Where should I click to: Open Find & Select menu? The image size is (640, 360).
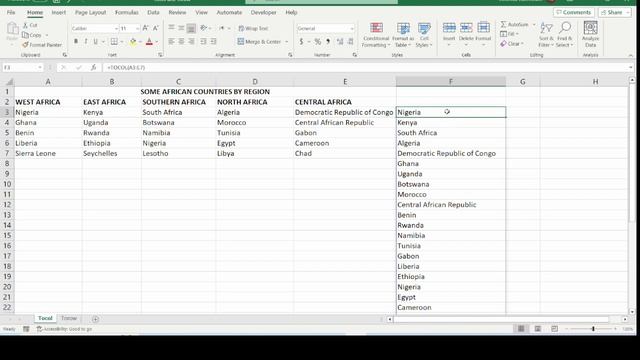(564, 34)
